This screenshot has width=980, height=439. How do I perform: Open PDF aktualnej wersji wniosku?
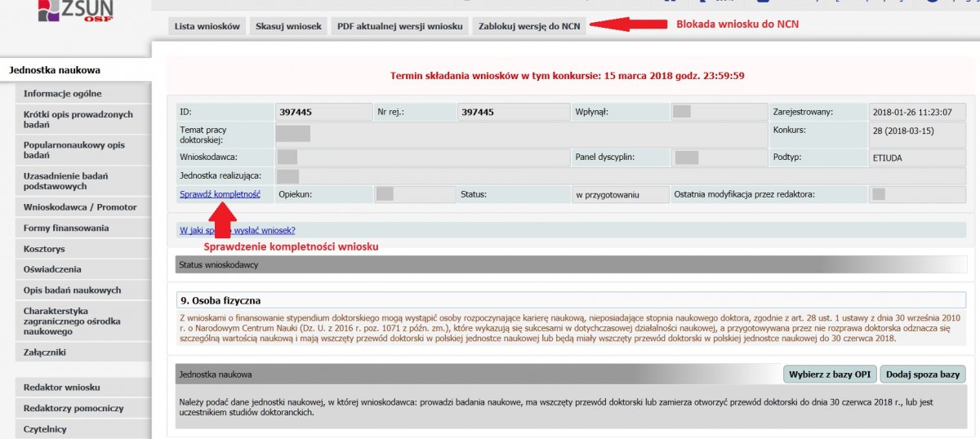point(400,26)
